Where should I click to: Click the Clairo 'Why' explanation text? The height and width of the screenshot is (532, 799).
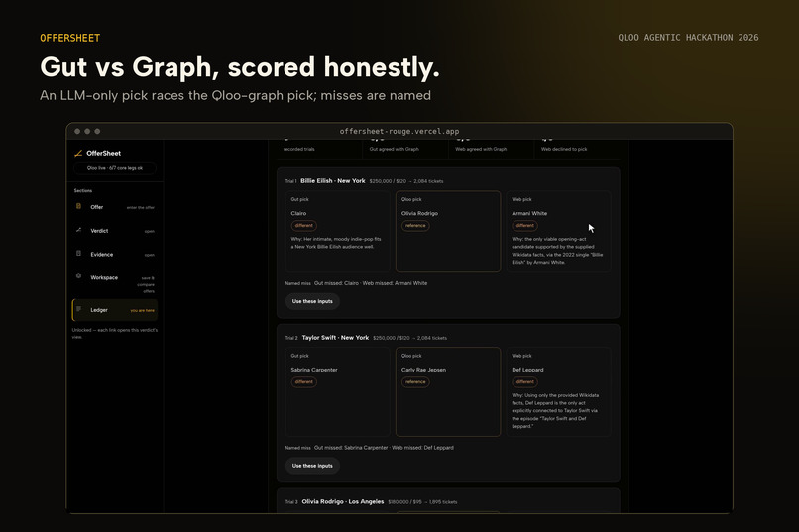(336, 243)
